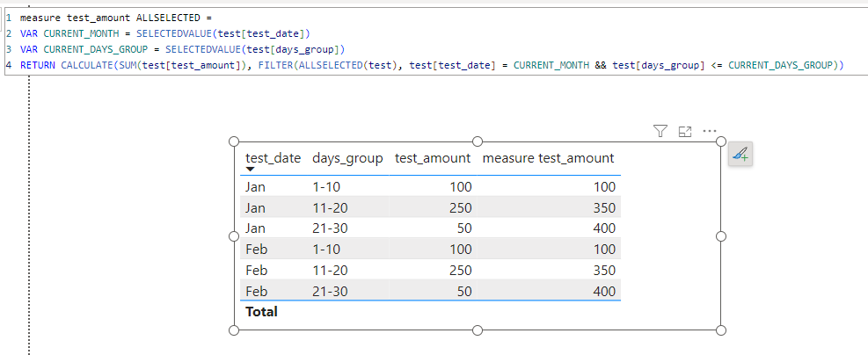Sort table by test_date column header

[273, 158]
